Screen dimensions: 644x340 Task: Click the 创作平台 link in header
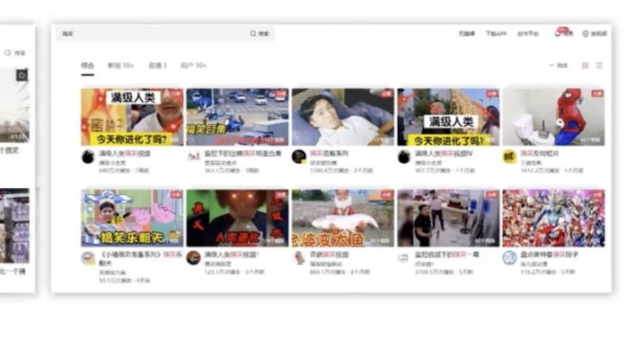tap(528, 33)
